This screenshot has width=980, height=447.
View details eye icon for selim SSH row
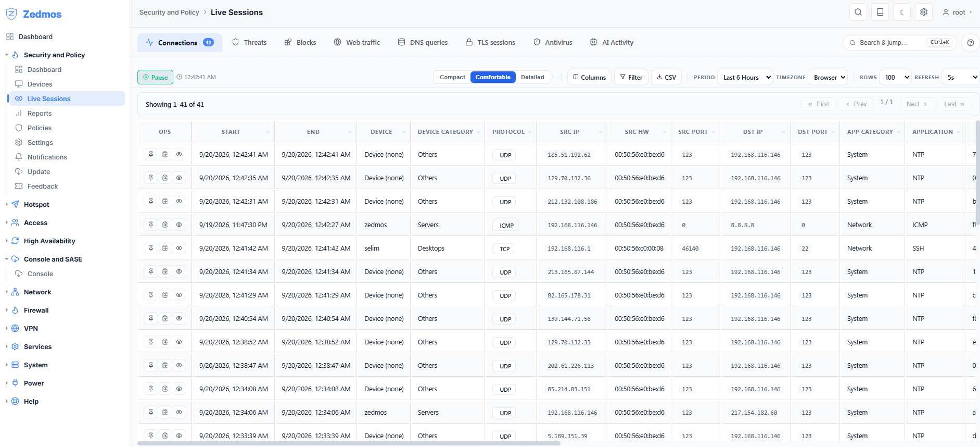point(179,248)
